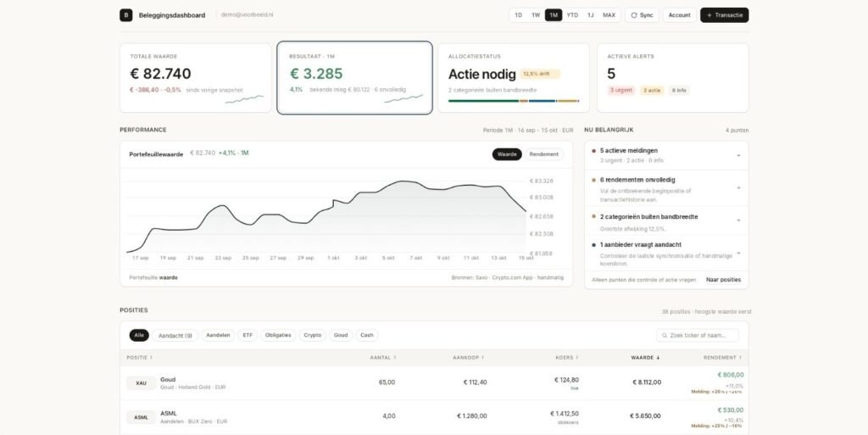The width and height of the screenshot is (868, 435).
Task: Click the ASML position name
Action: click(169, 414)
